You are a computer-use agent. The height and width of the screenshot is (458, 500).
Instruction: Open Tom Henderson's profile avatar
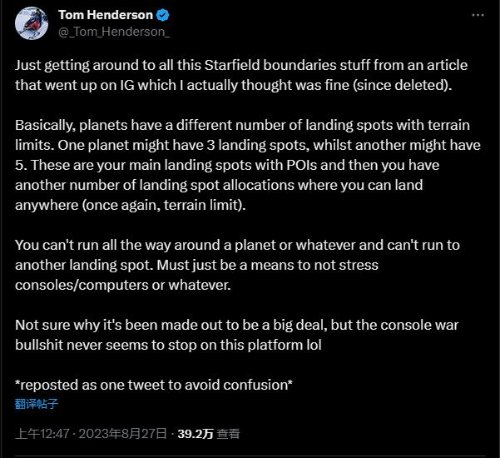coord(32,24)
